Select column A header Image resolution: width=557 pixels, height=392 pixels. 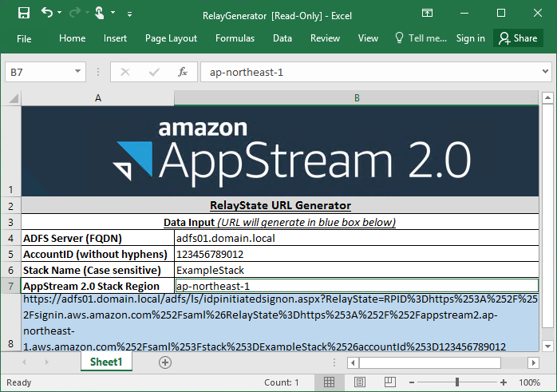[97, 98]
